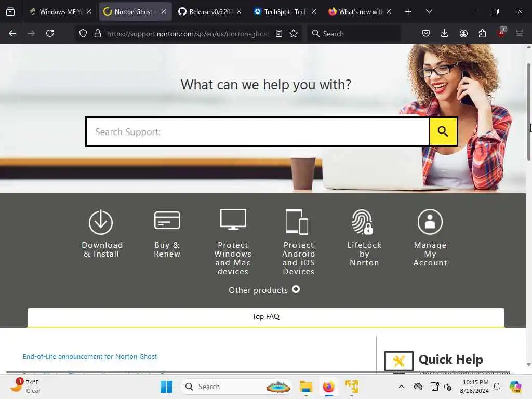Open the Buy & Renew card icon

pyautogui.click(x=167, y=220)
